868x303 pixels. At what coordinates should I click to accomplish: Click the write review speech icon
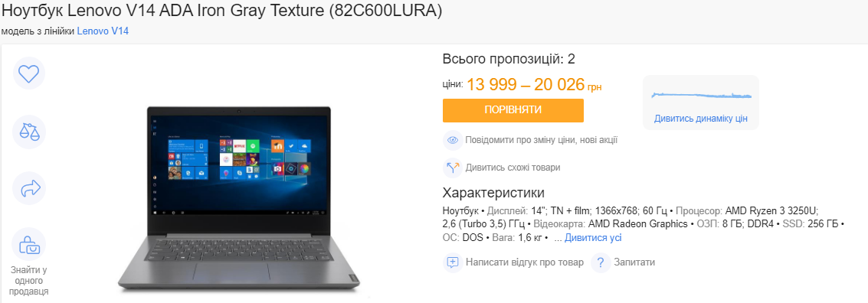[x=453, y=262]
